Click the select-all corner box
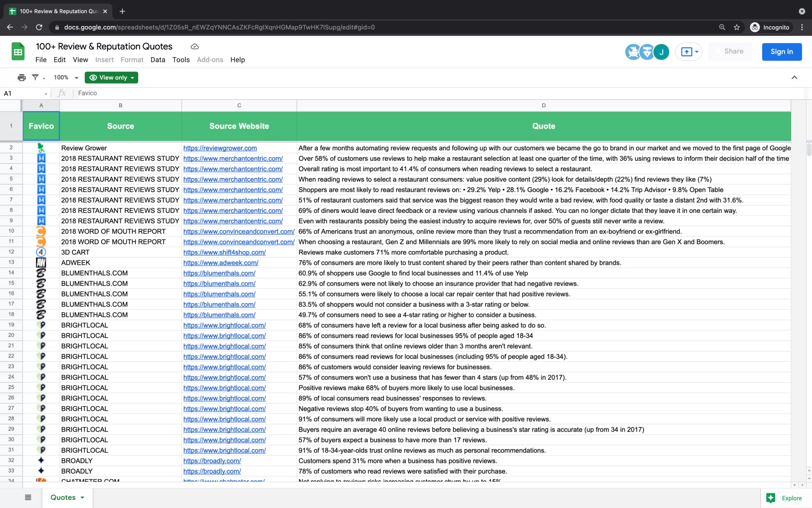Viewport: 812px width, 508px height. coord(11,105)
